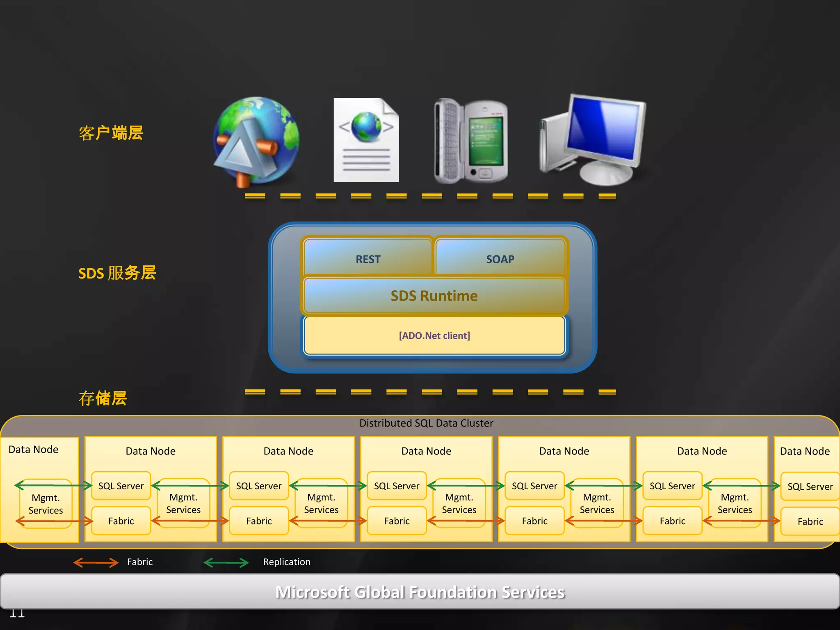Select the web document page icon
The image size is (840, 630).
[366, 140]
